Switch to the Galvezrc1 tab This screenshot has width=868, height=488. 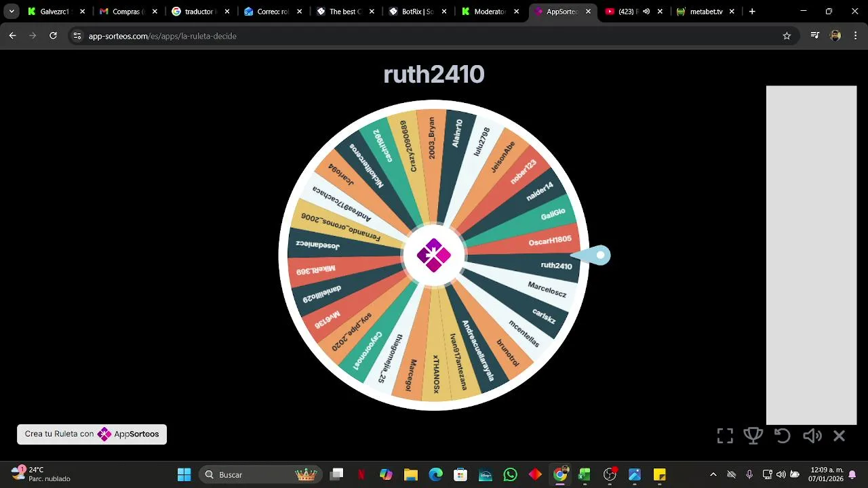[57, 12]
